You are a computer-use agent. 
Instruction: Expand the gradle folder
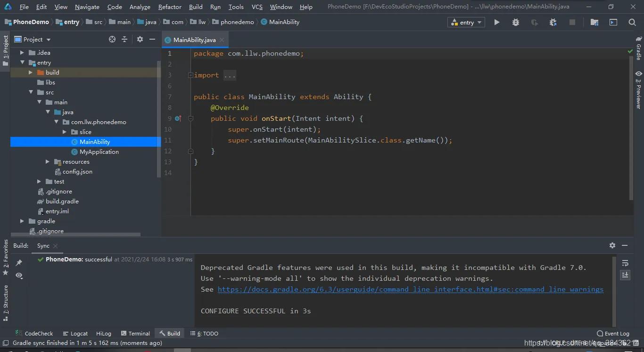click(22, 221)
